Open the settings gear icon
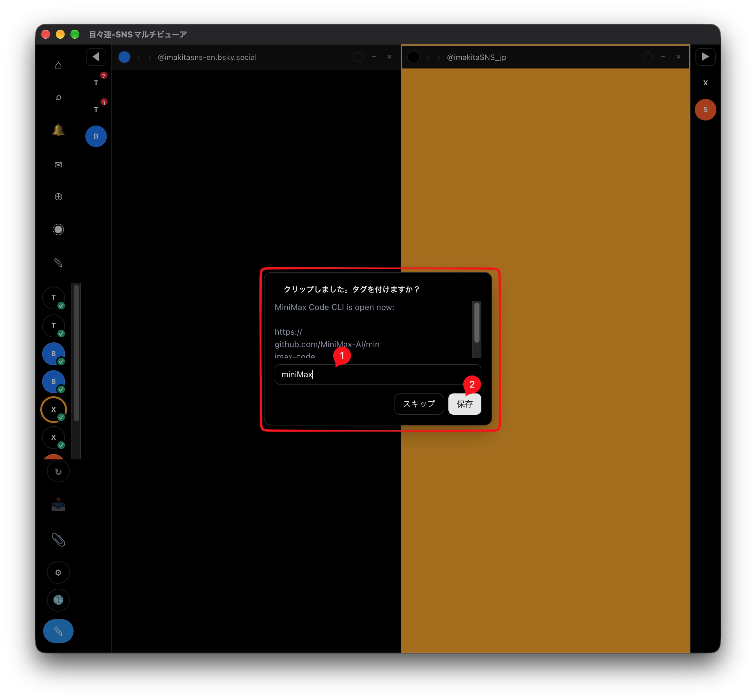This screenshot has width=756, height=700. tap(58, 572)
